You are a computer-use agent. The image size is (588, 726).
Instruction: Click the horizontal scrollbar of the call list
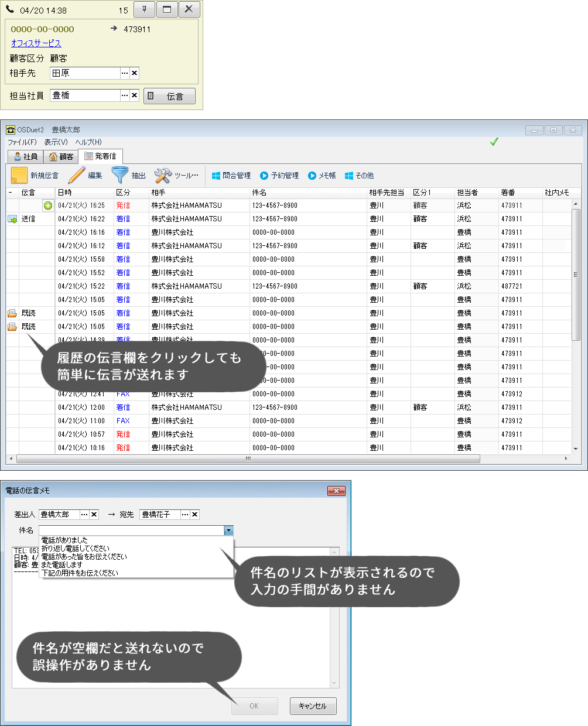(x=248, y=459)
